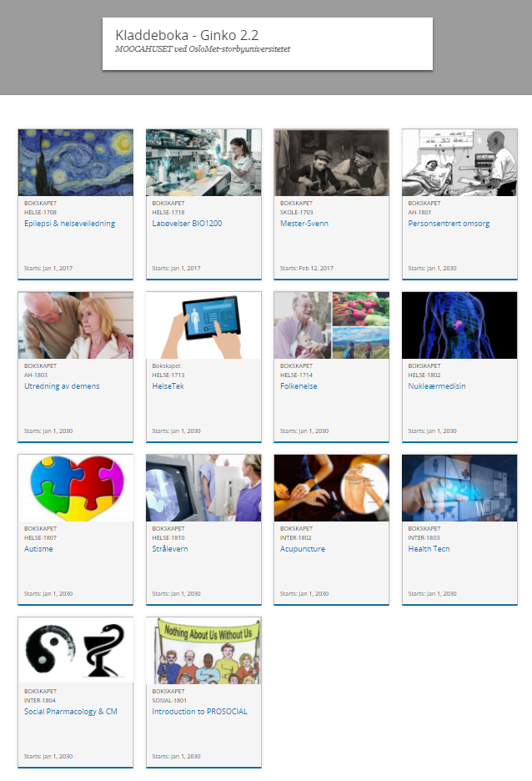Click the Personsentrert omsorg link

click(x=449, y=224)
